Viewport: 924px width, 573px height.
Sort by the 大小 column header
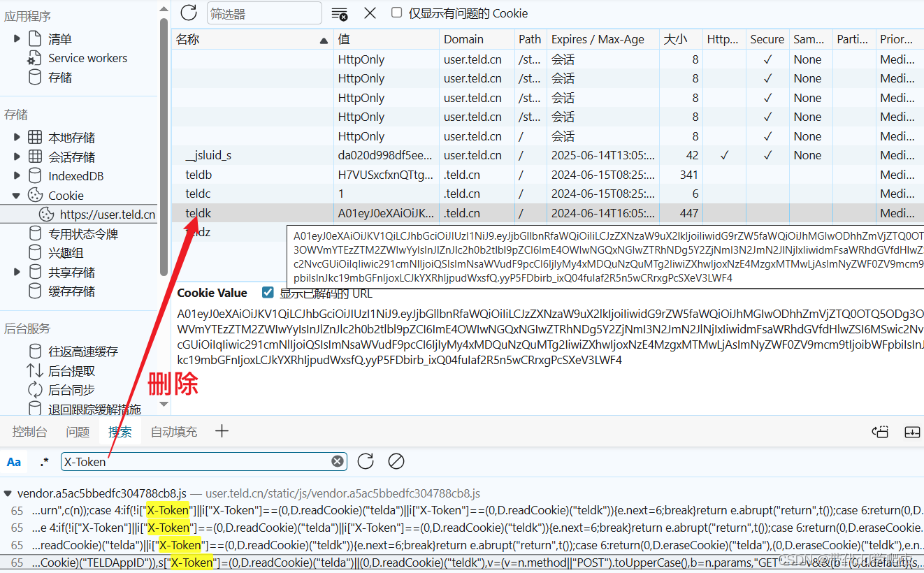click(x=680, y=39)
